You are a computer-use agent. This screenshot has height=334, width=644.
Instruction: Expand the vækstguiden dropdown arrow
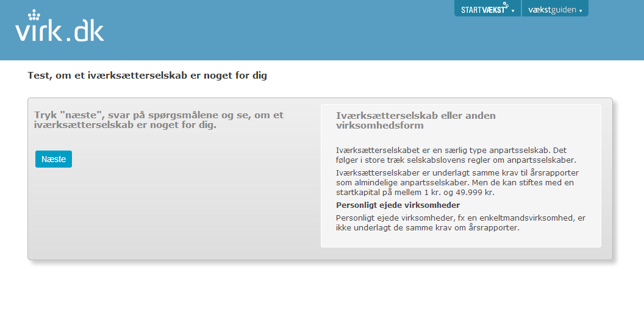pos(581,11)
